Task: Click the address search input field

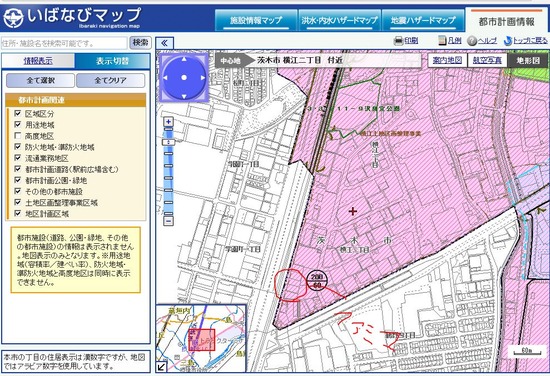Action: coord(64,43)
